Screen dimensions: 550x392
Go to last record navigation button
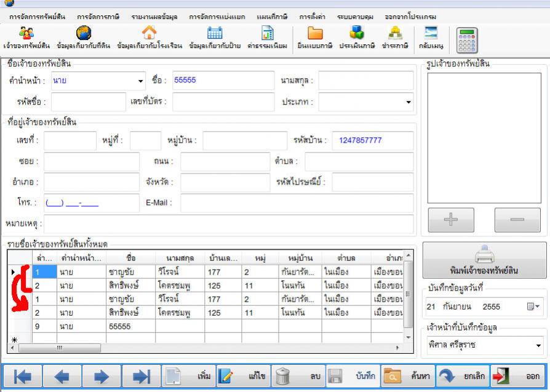point(141,377)
